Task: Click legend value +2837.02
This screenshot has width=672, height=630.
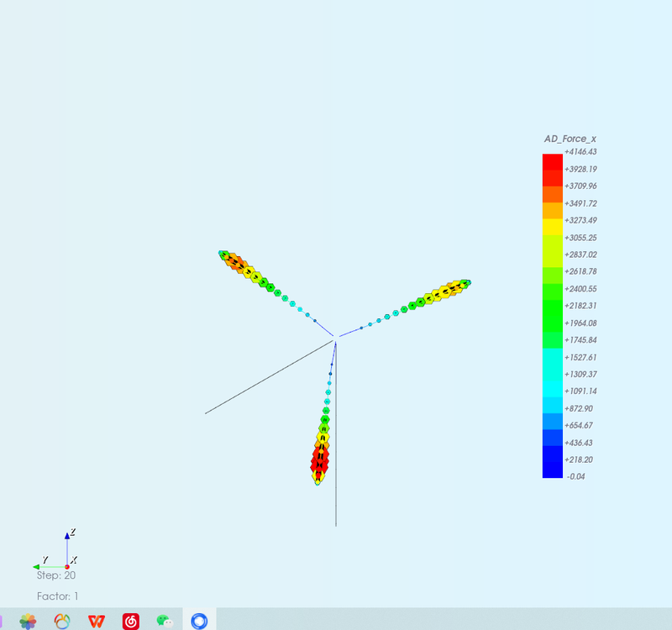Action: point(580,255)
